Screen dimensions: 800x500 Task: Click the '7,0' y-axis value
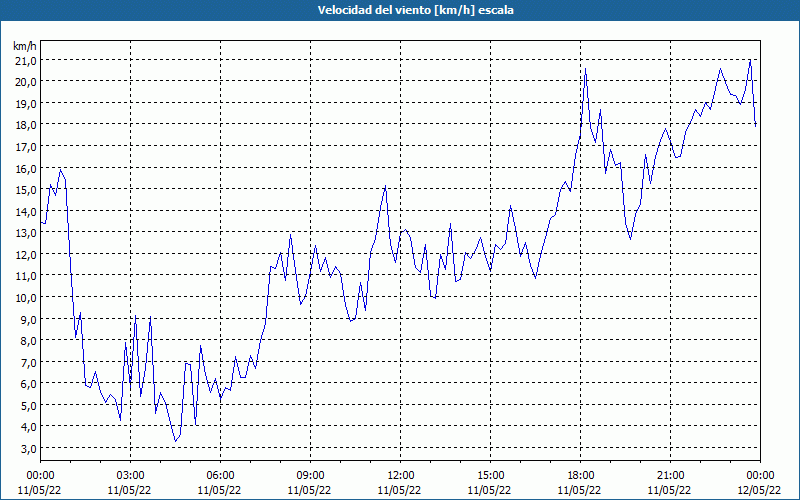[x=29, y=362]
